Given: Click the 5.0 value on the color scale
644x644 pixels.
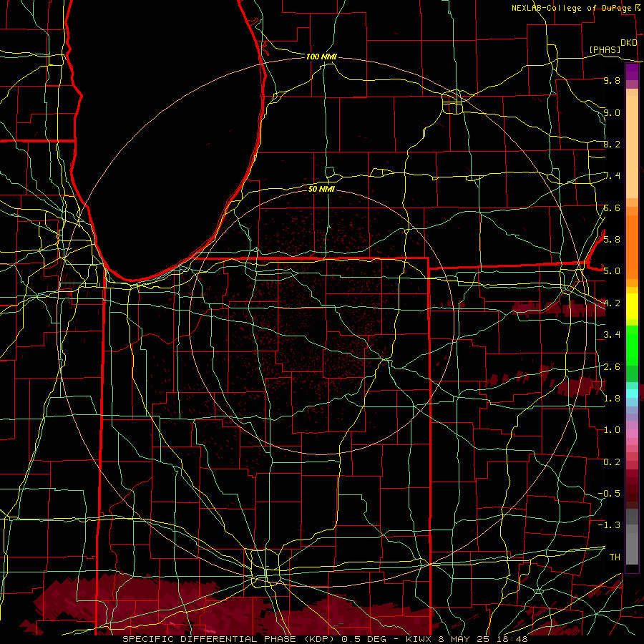Looking at the screenshot, I should (612, 271).
